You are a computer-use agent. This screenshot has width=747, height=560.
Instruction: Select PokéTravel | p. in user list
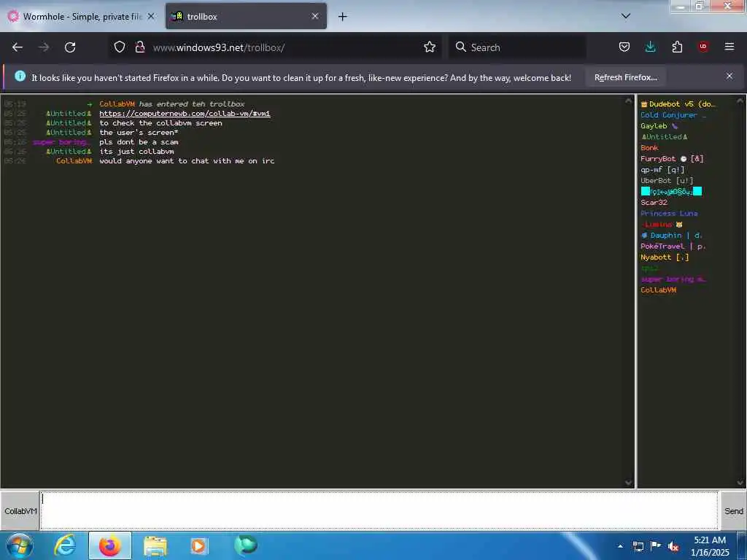(x=673, y=246)
